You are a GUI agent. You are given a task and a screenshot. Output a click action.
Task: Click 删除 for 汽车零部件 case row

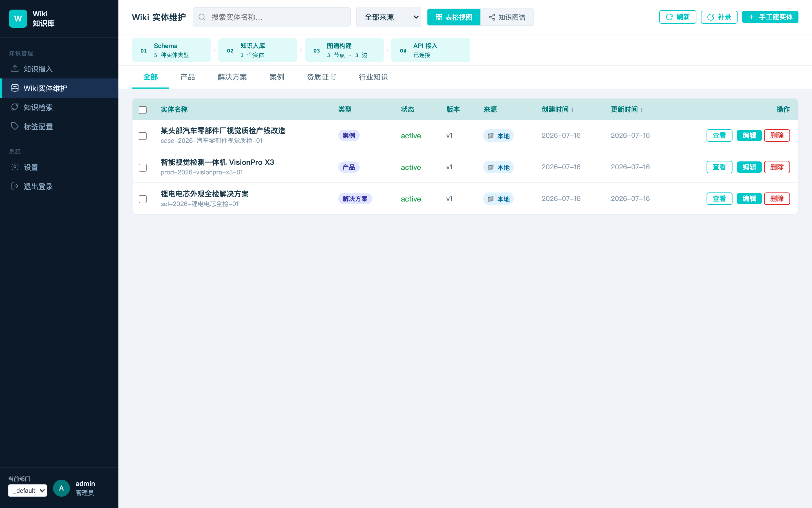tap(777, 135)
